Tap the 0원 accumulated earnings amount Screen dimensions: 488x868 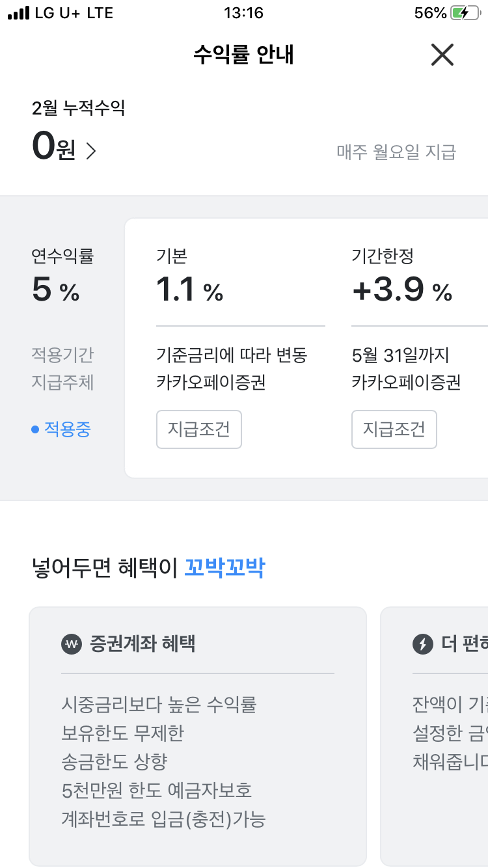(53, 147)
